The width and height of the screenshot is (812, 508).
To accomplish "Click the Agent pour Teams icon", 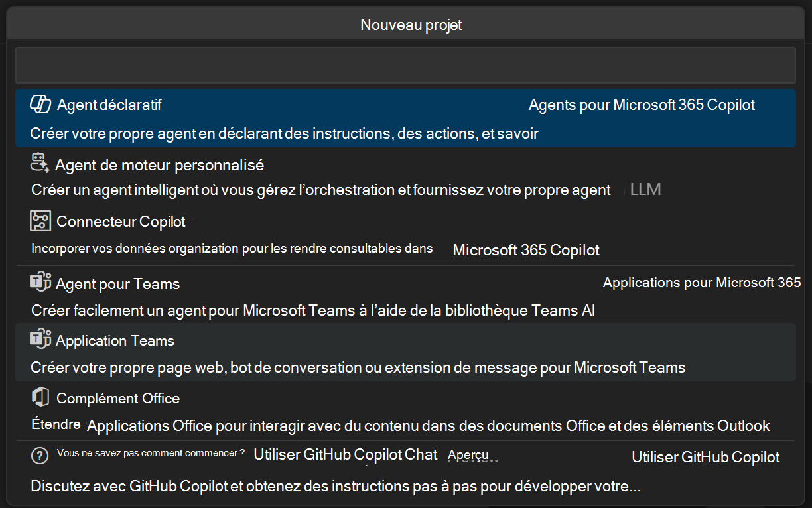I will (x=39, y=281).
